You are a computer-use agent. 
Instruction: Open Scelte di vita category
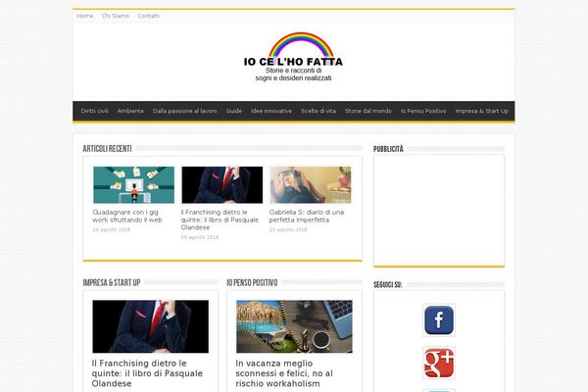[x=318, y=111]
